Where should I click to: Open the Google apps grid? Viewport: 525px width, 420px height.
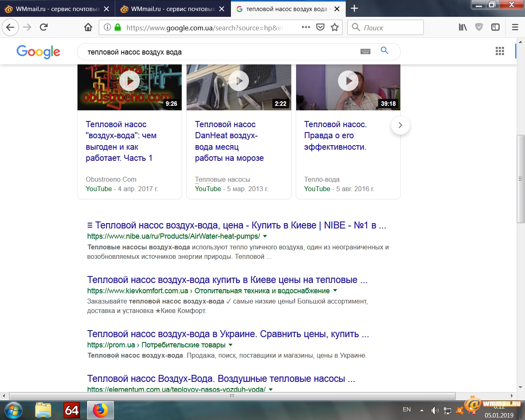500,51
